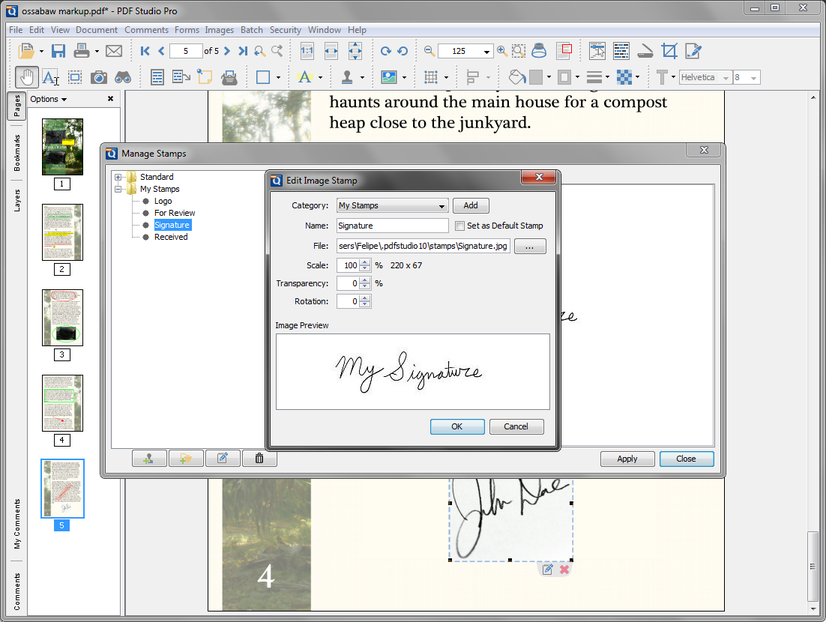Click the Apply button in Manage Stamps

click(627, 459)
